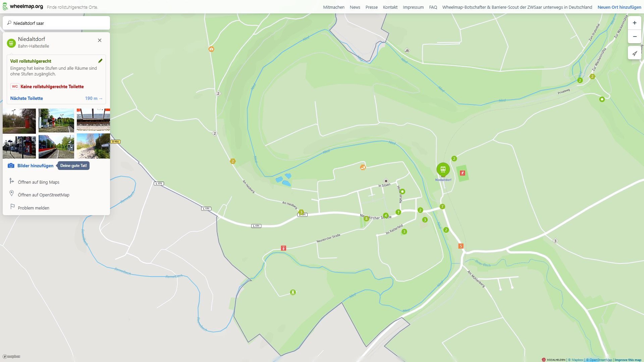Click the zoom in plus button
This screenshot has width=644, height=362.
point(634,23)
